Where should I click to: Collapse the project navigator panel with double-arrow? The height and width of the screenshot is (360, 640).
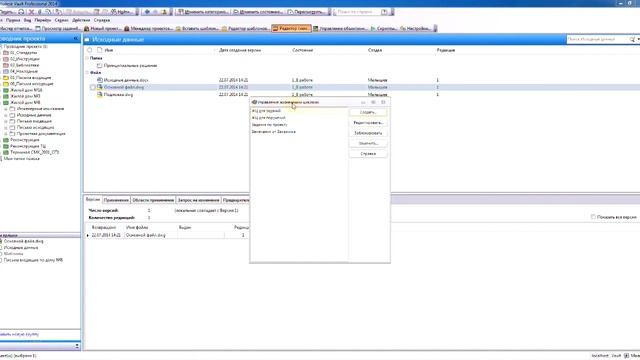76,38
